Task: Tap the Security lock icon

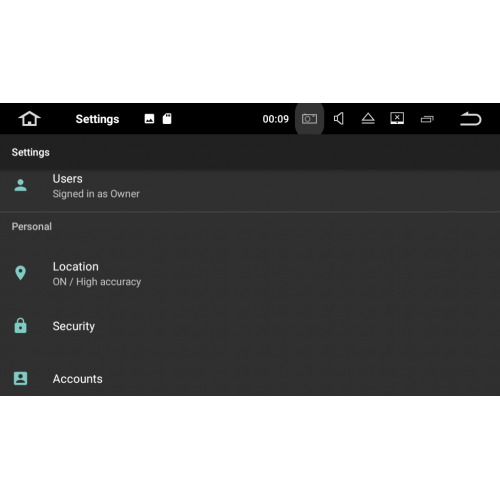Action: (20, 325)
